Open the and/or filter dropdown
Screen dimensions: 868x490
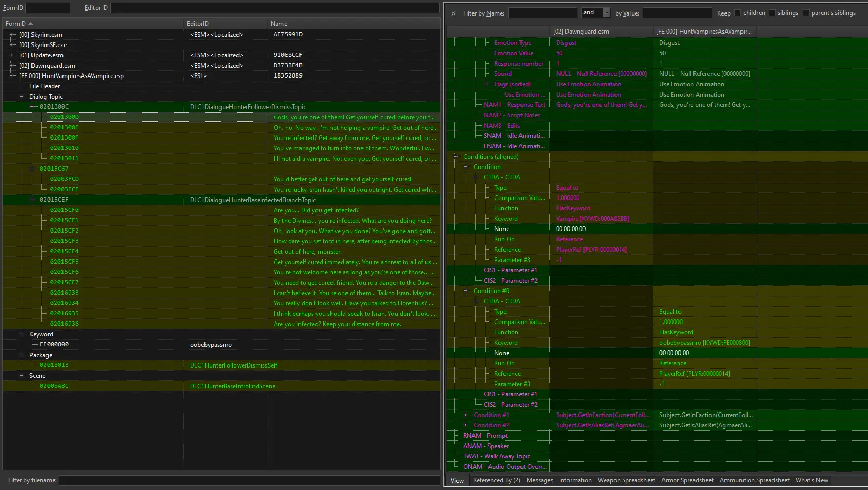pos(607,13)
